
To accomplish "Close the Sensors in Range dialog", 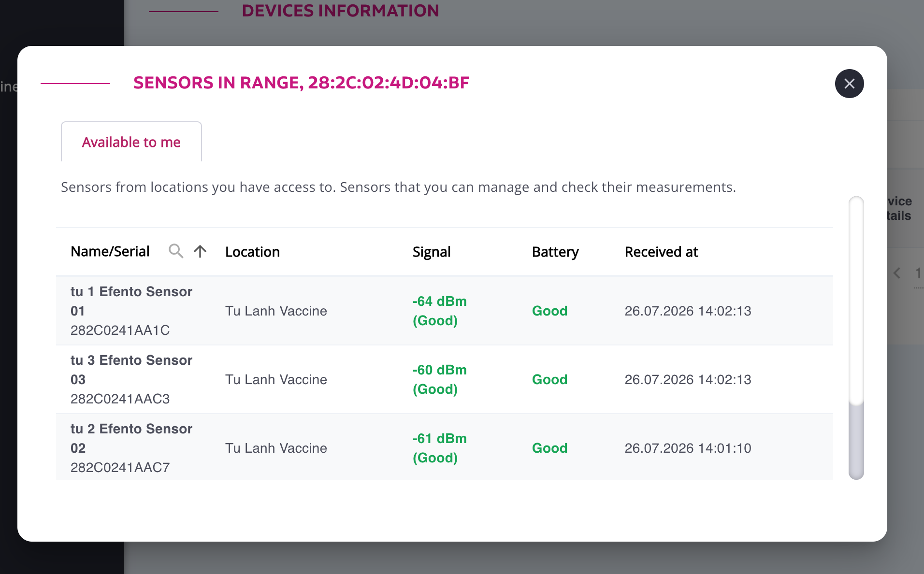I will (849, 84).
